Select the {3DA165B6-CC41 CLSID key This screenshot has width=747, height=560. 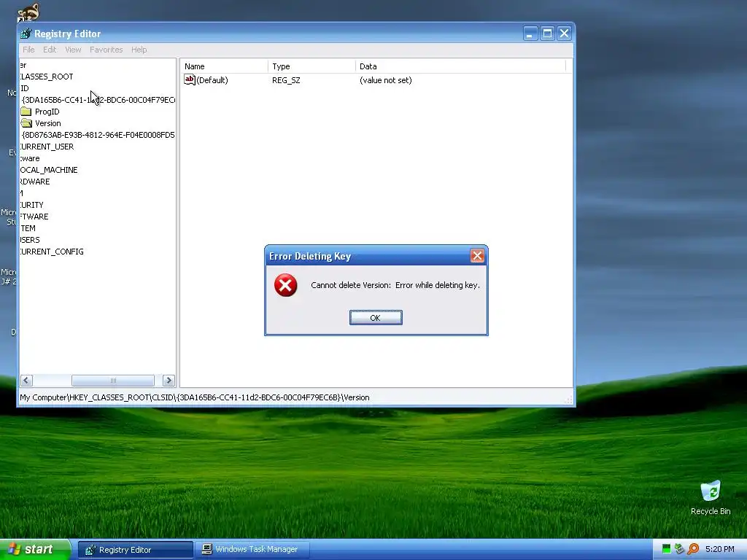coord(98,100)
